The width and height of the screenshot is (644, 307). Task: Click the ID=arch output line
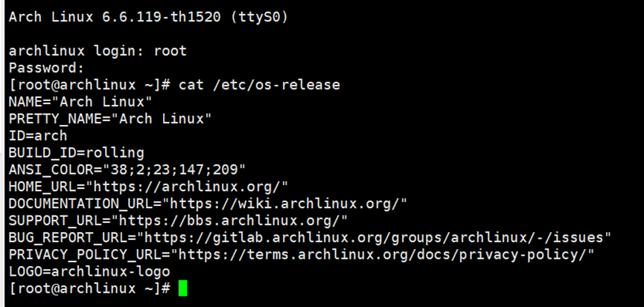point(37,136)
